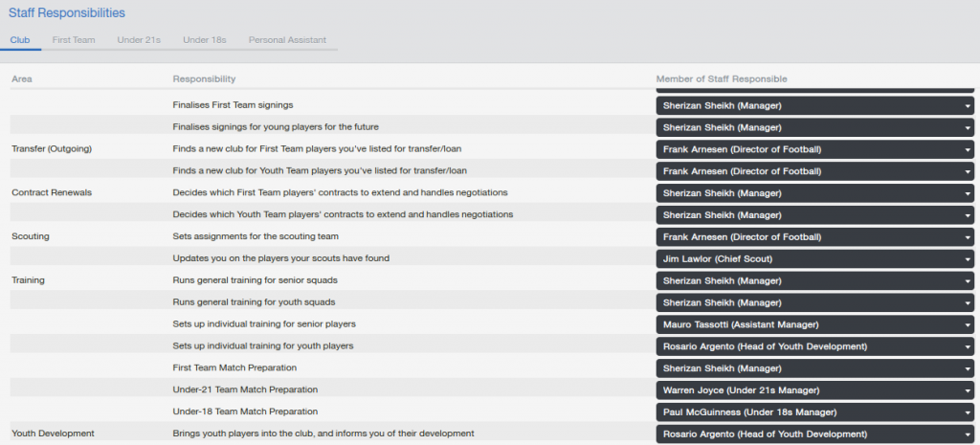Expand the Paul McGuinness (Under 18s Manager) dropdown
Screen dimensions: 980x445
(x=814, y=412)
